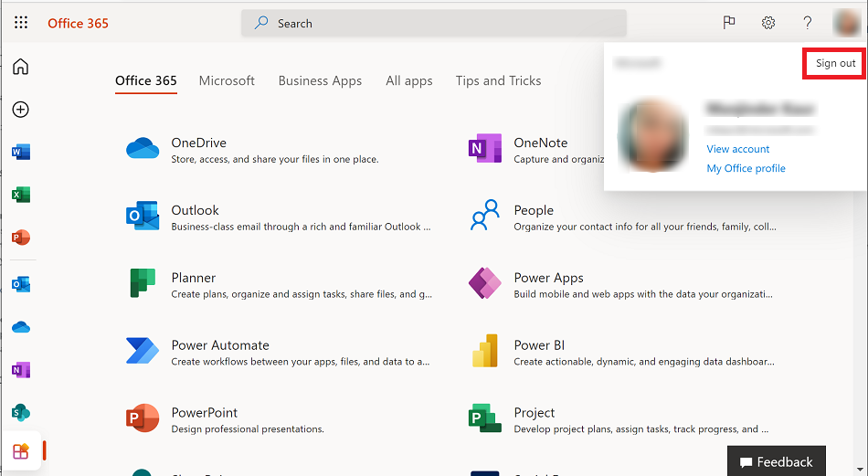Click the Power Automate icon
This screenshot has height=476, width=868.
(x=143, y=351)
